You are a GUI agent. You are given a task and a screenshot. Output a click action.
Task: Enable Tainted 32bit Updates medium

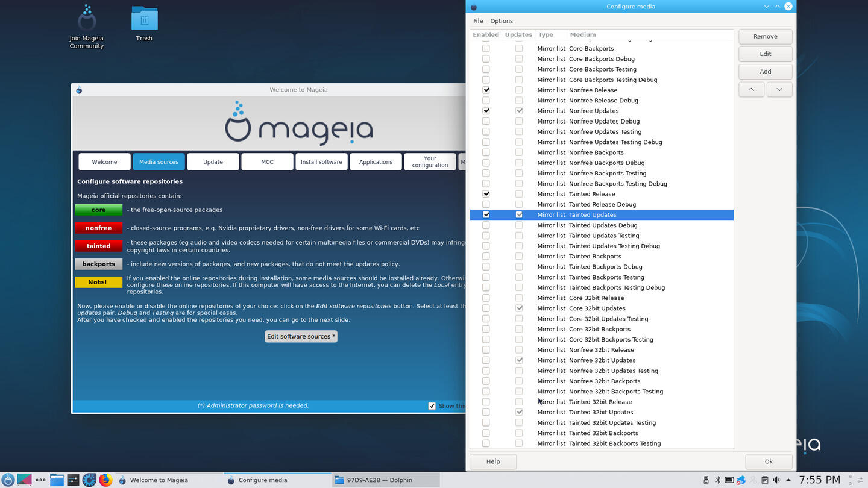(x=486, y=412)
